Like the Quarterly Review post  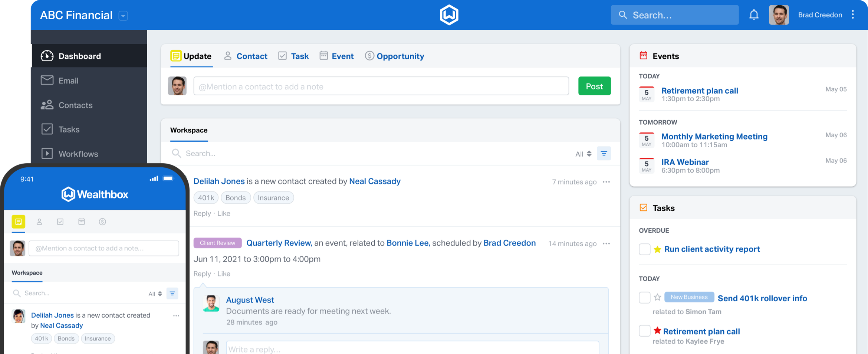(224, 273)
